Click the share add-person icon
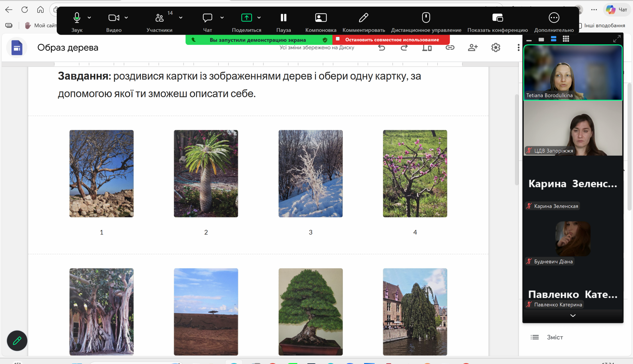633x364 pixels. coord(472,48)
